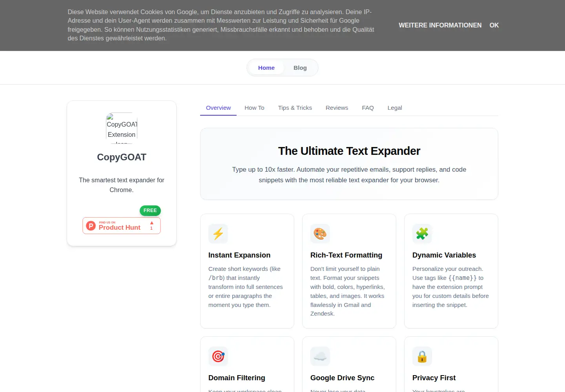Click the padlock Privacy First icon
This screenshot has height=392, width=565.
[422, 356]
